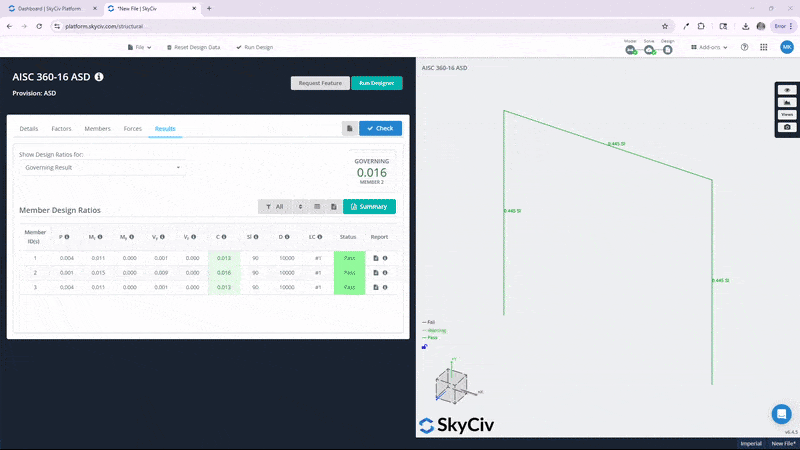Open the chat support bubble
The width and height of the screenshot is (800, 450).
click(x=781, y=413)
